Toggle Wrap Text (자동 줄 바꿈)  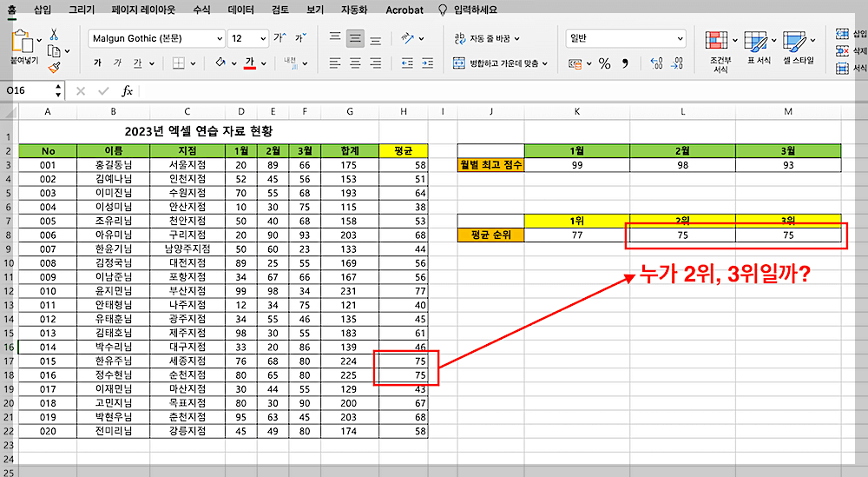pos(487,38)
